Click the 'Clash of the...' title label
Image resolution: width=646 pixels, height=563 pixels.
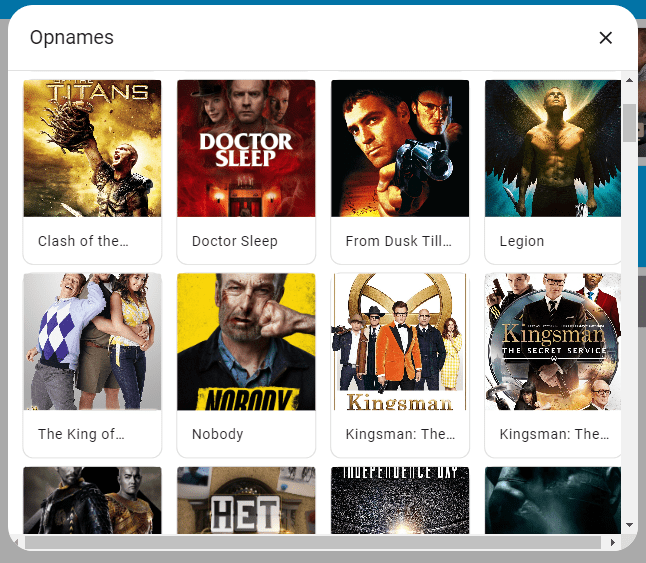(x=83, y=241)
